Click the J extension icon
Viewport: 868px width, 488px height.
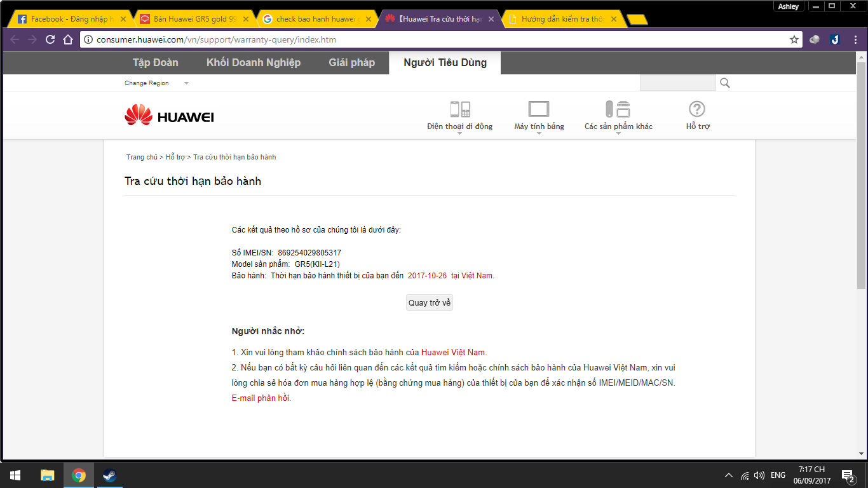coord(834,39)
